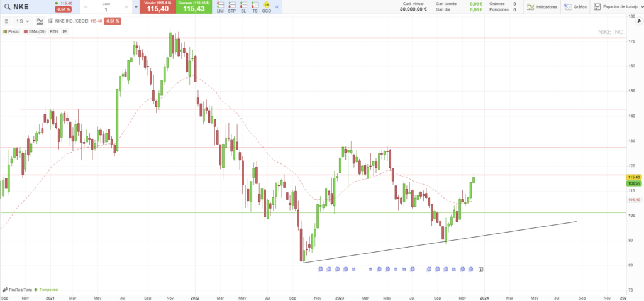This screenshot has height=301, width=644.
Task: Expand the order options arrow beside quantity
Action: point(136,7)
